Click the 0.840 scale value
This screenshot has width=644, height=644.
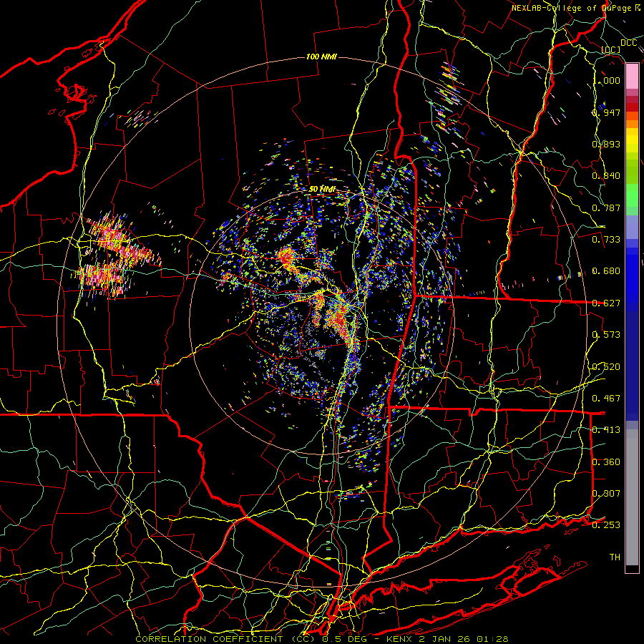point(606,176)
